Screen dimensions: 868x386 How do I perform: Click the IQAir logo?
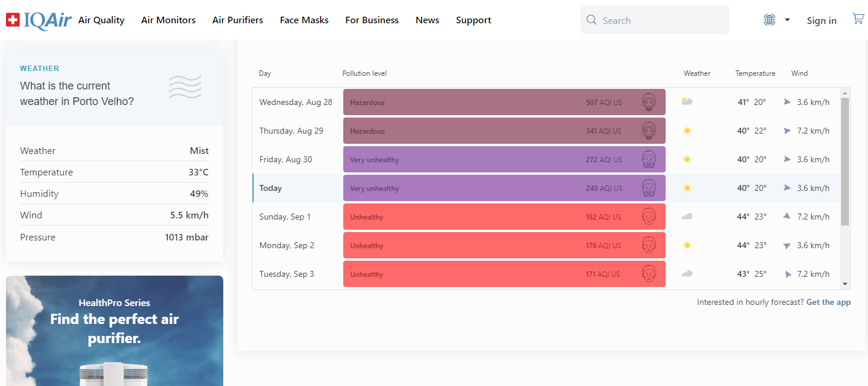(39, 20)
